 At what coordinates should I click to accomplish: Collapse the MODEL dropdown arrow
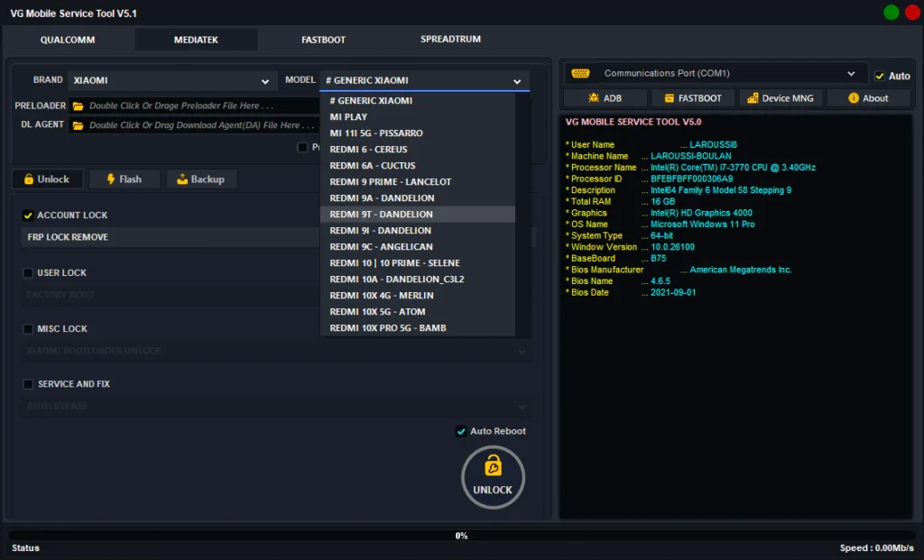point(517,81)
